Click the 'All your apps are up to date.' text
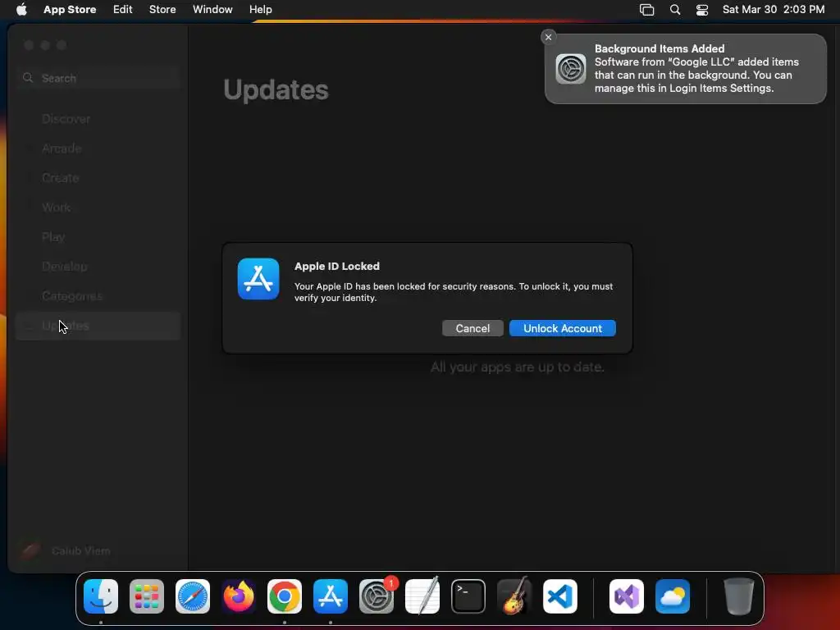Screen dimensions: 840x630 [518, 367]
